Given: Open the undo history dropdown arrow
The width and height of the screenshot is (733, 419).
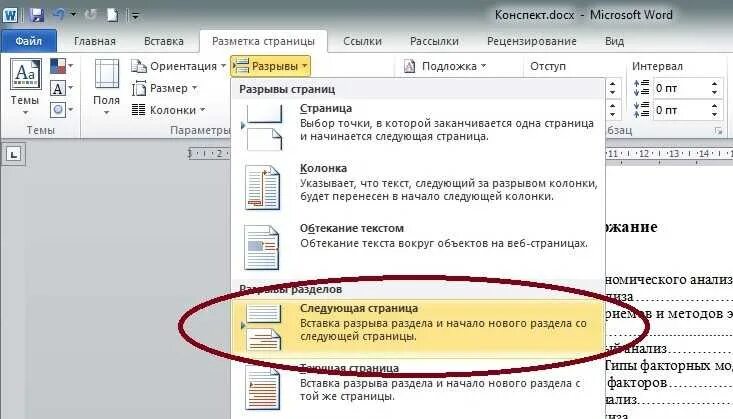Looking at the screenshot, I should (x=73, y=15).
